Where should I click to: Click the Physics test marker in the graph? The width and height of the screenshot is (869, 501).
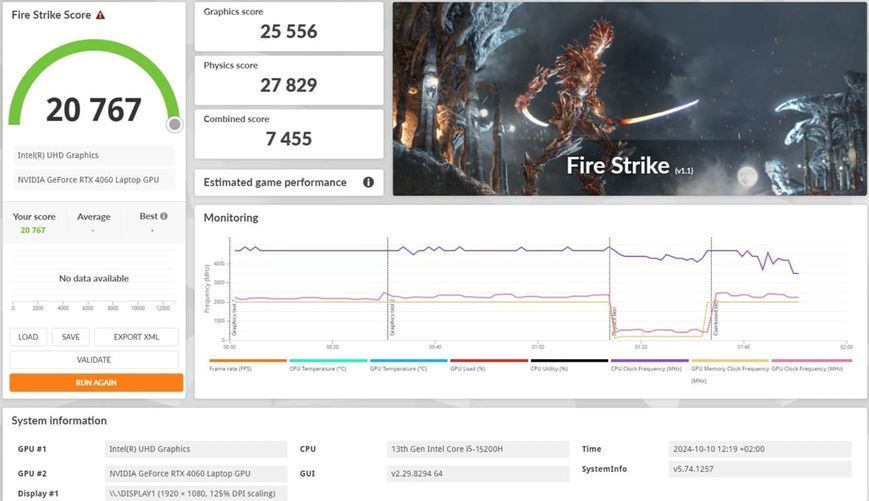click(610, 288)
